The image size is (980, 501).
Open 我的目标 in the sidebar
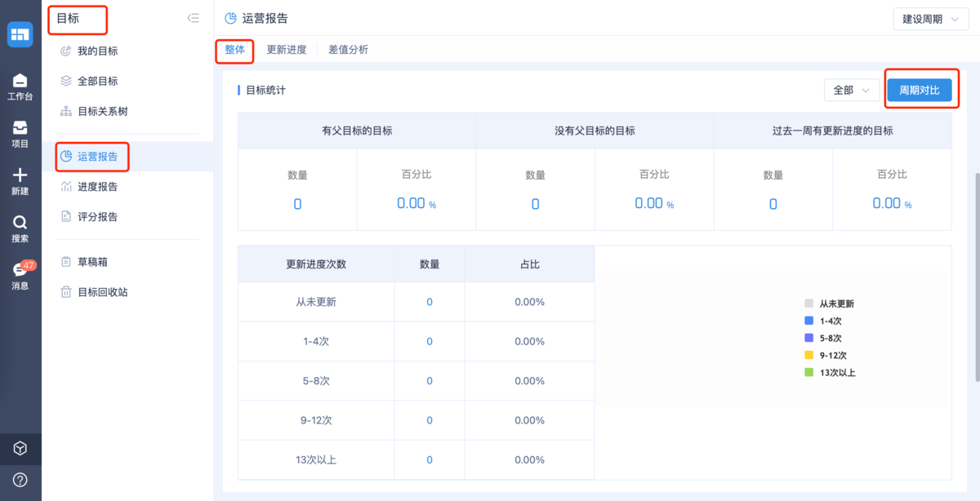pyautogui.click(x=97, y=51)
